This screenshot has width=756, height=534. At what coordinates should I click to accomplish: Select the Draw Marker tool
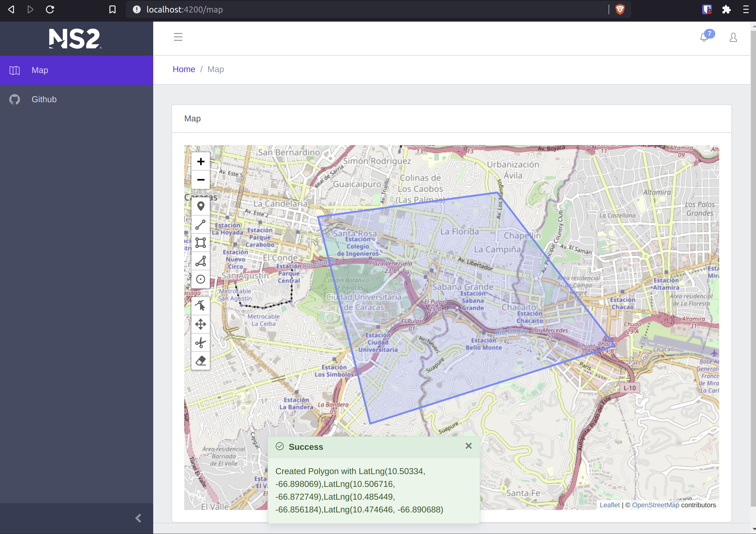[201, 206]
